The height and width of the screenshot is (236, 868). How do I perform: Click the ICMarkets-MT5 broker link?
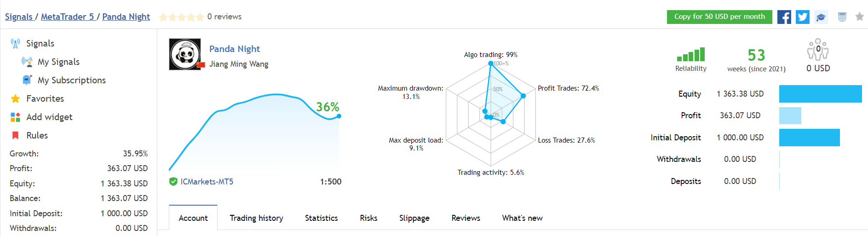207,182
